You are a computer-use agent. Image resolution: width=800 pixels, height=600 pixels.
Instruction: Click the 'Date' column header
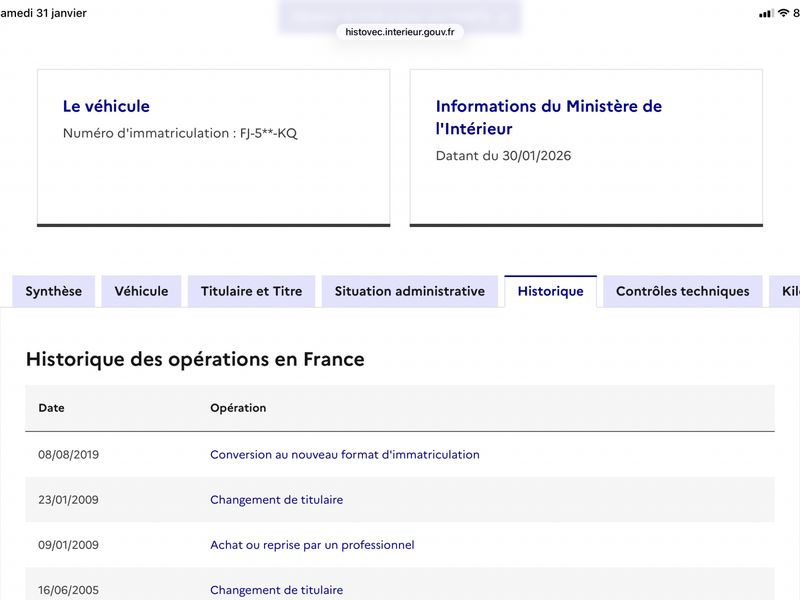pyautogui.click(x=52, y=408)
